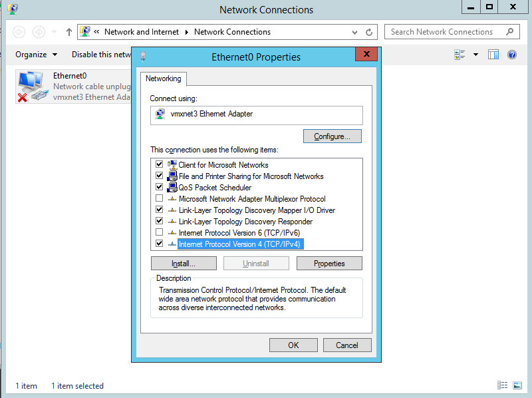The image size is (532, 398).
Task: Click the File and Printer Sharing icon
Action: [x=172, y=176]
